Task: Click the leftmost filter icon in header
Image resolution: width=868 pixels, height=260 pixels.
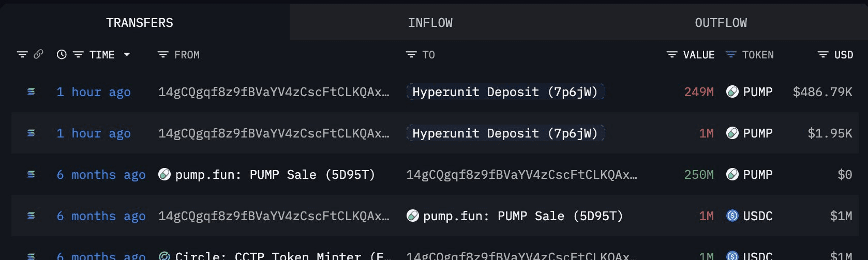Action: [22, 54]
